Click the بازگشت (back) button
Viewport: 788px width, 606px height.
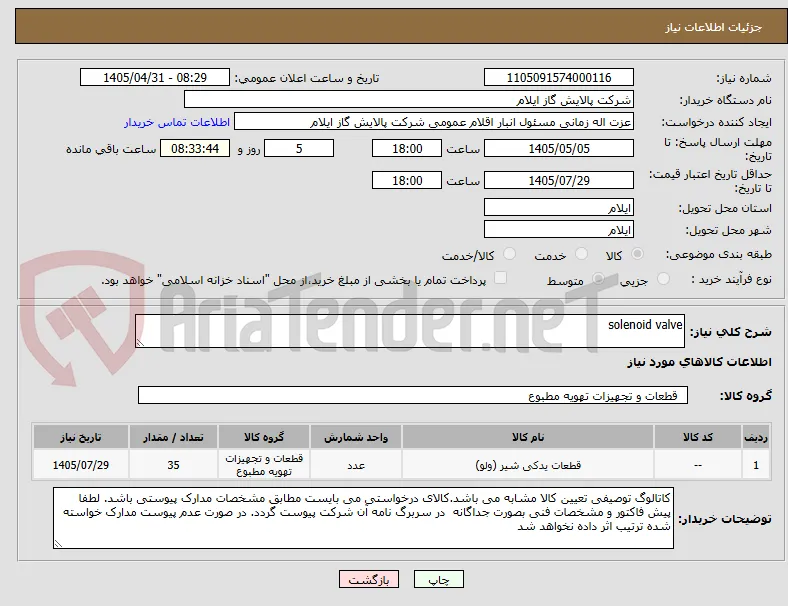coord(369,579)
